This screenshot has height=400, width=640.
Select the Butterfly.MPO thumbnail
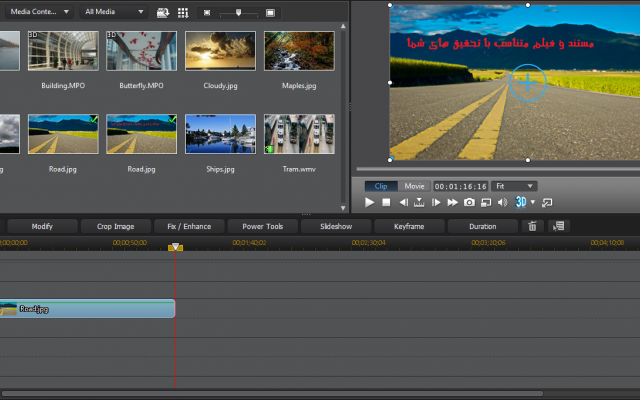coord(142,51)
